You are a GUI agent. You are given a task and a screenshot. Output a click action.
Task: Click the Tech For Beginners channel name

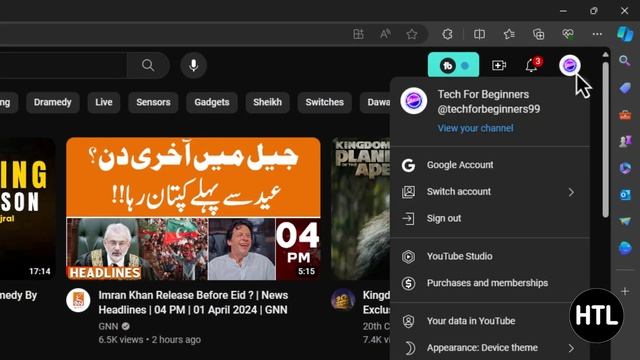[x=483, y=94]
